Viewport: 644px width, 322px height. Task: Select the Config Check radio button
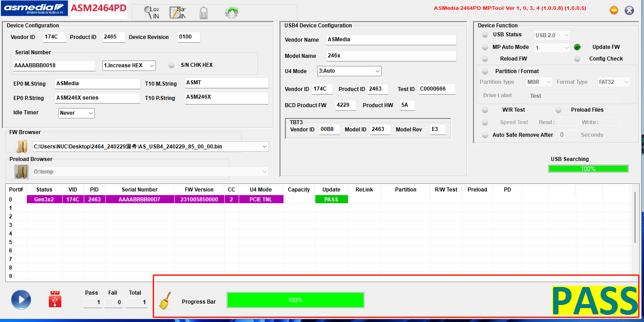pyautogui.click(x=577, y=59)
